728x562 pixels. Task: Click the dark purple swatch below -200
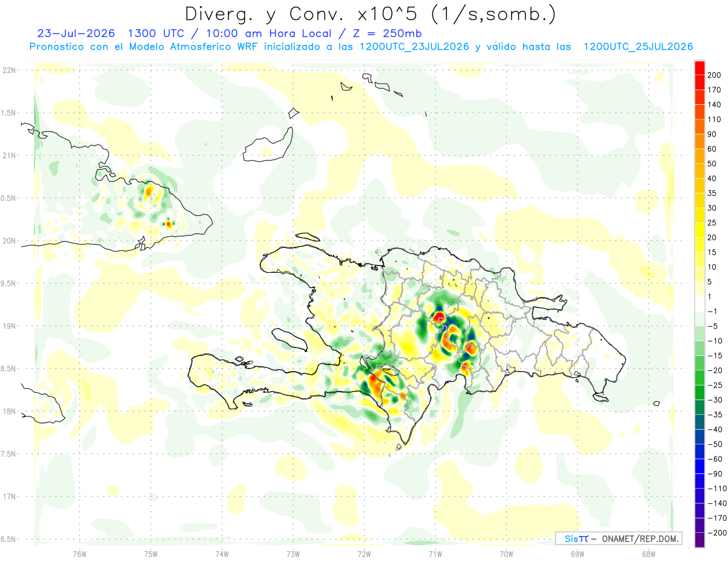(699, 541)
